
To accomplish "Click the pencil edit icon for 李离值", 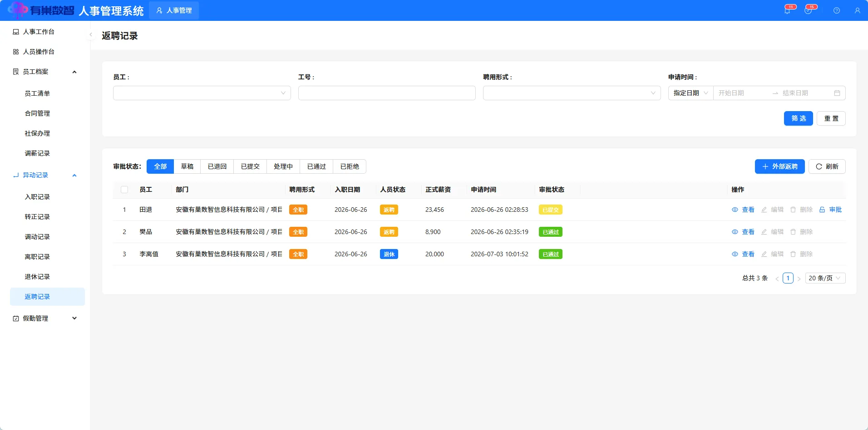I will 764,254.
